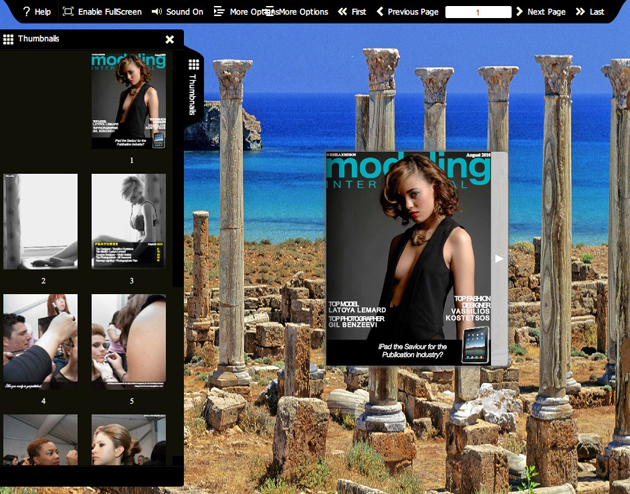Click the page number input field
Viewport: 630px width, 494px height.
click(x=478, y=12)
